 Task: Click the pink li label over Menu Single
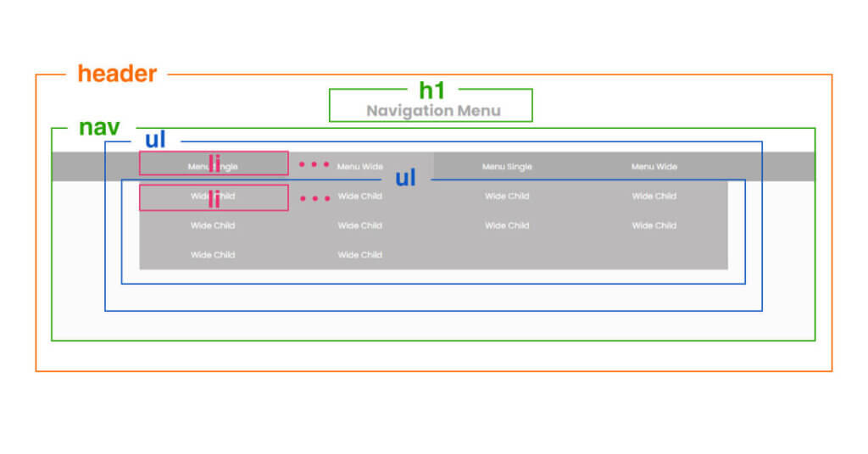(214, 163)
